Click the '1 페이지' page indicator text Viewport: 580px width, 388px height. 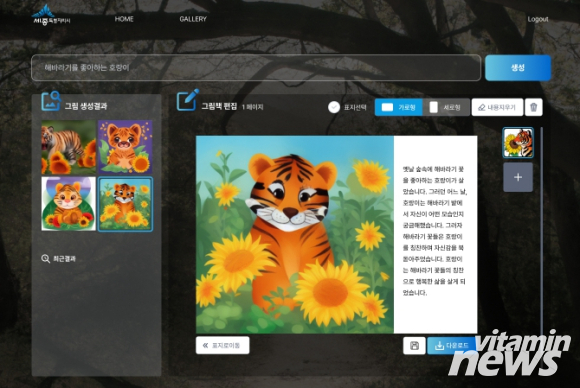coord(252,107)
